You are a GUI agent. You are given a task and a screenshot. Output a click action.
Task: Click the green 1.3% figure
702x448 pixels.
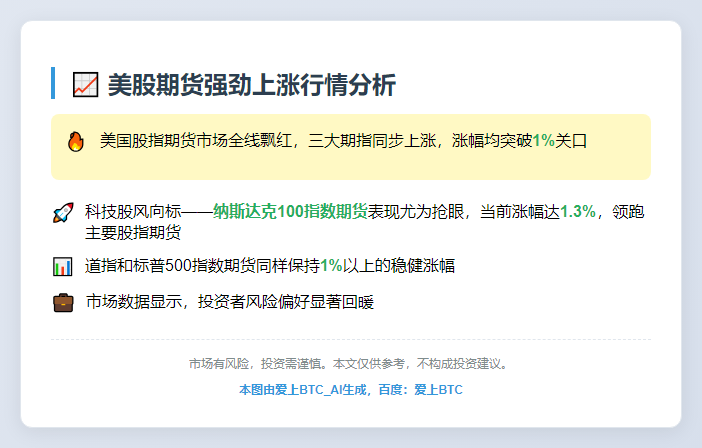pyautogui.click(x=578, y=211)
